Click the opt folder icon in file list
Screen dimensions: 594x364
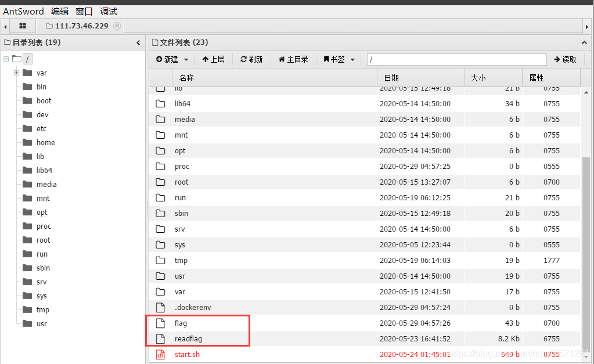pos(161,150)
